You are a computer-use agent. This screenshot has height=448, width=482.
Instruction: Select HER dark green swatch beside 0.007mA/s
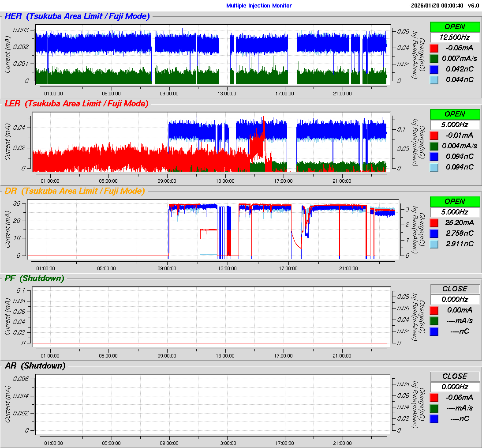[434, 58]
